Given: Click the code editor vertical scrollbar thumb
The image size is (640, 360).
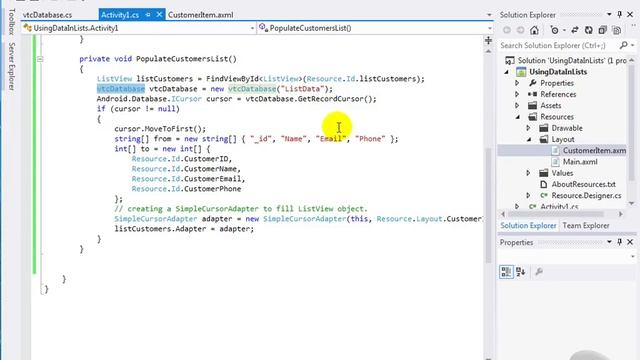Looking at the screenshot, I should pos(488,204).
